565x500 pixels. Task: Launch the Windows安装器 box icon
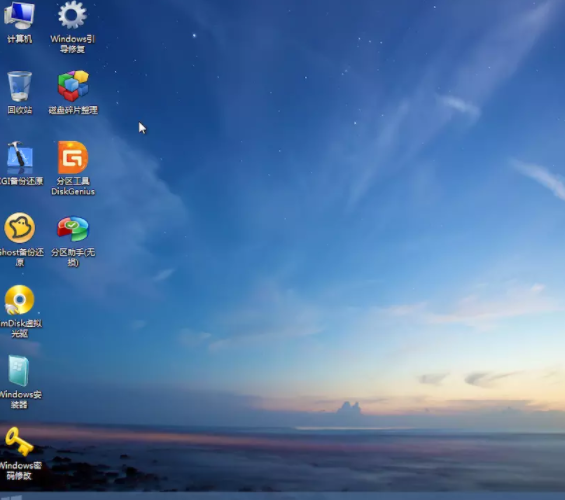[x=19, y=371]
